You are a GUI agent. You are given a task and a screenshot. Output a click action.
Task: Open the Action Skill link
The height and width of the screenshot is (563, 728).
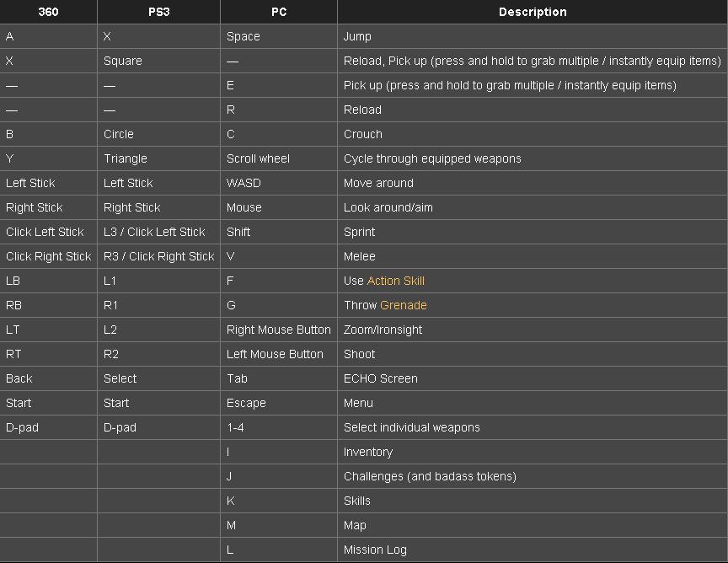395,281
